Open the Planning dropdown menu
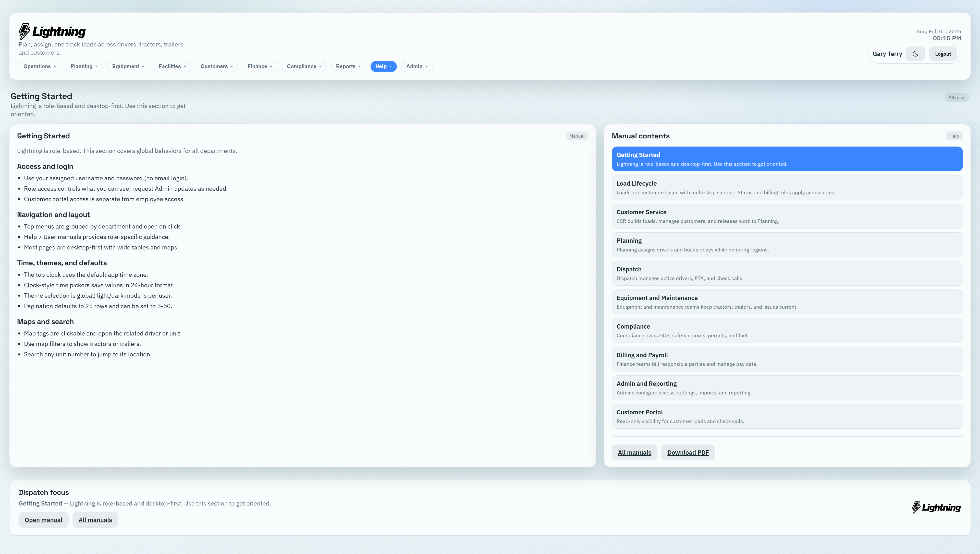980x554 pixels. 84,66
